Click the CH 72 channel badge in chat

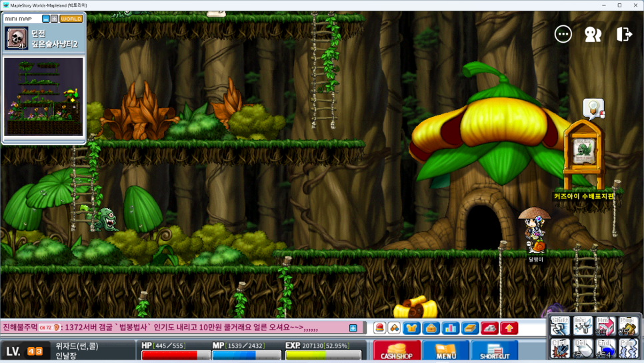49,328
